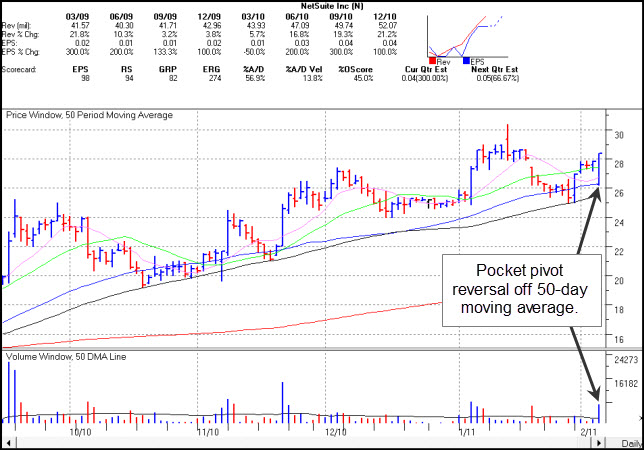The height and width of the screenshot is (450, 644).
Task: Click the EPS % Chg row label
Action: tap(21, 52)
